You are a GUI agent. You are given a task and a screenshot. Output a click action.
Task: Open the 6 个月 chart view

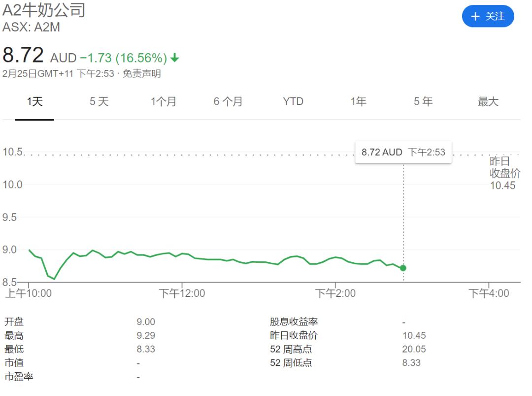pyautogui.click(x=228, y=101)
